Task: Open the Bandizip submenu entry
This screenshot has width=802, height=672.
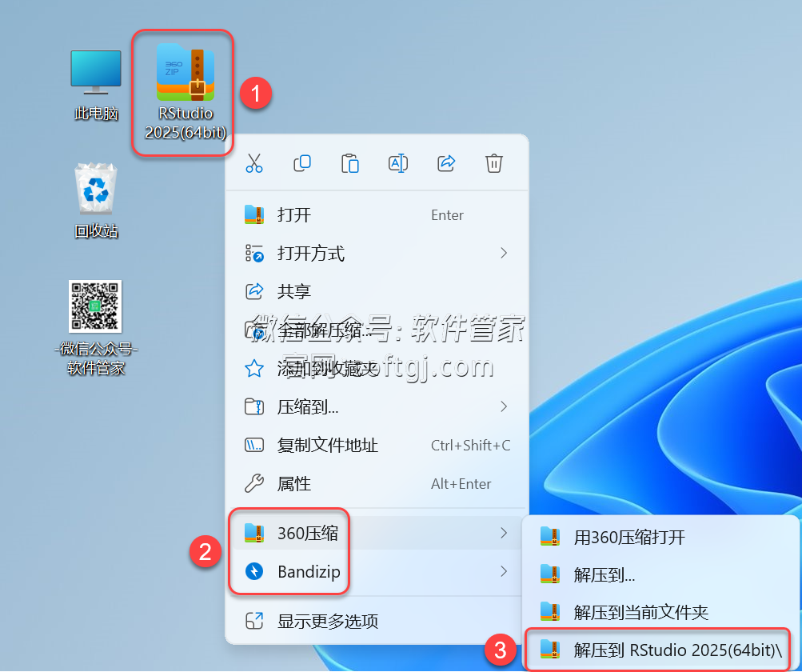Action: 377,572
